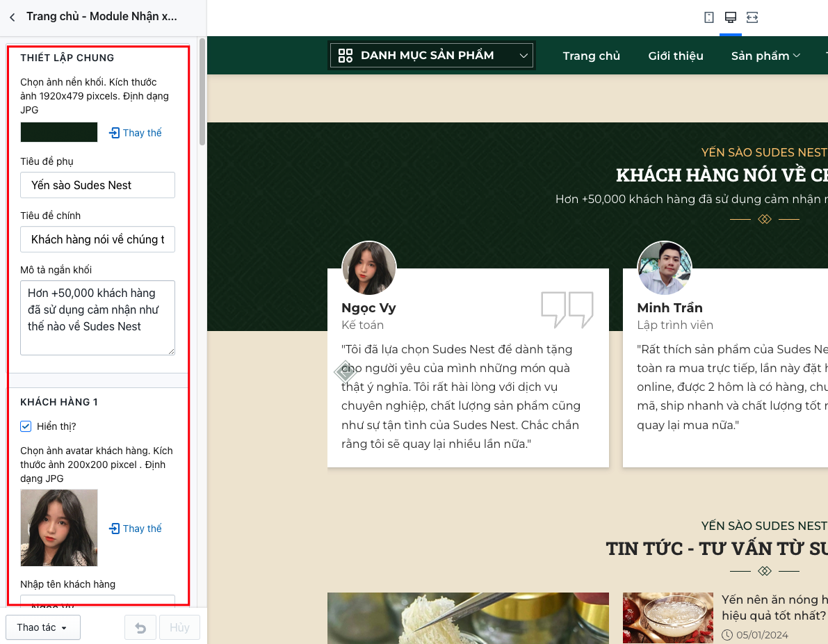Click the 'Tiêu đề chính' input field
The width and height of the screenshot is (828, 644).
point(98,239)
